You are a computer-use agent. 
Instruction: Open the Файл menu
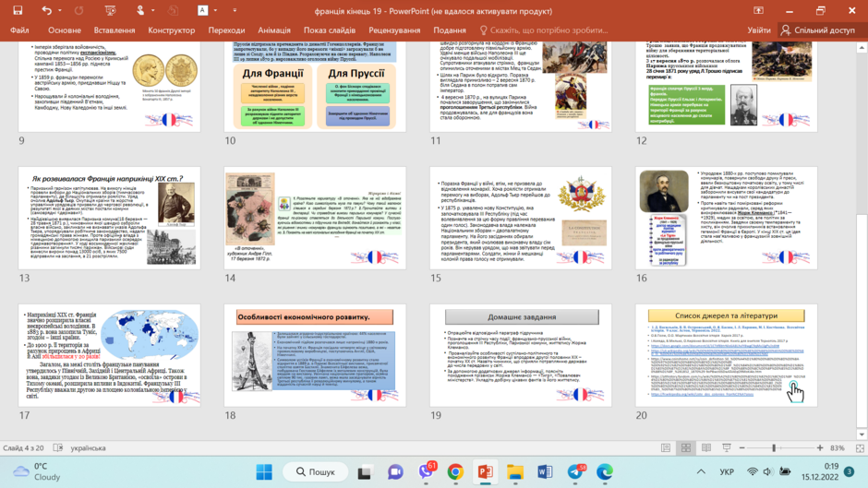coord(19,30)
